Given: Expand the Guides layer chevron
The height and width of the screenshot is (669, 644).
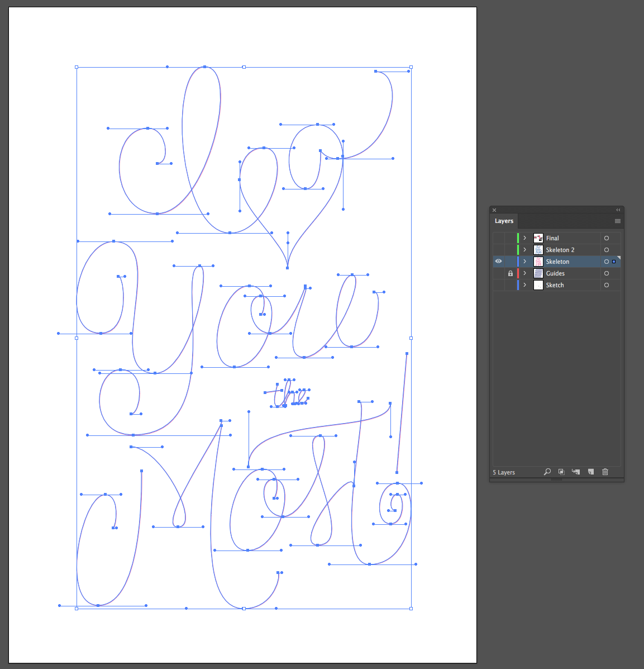Looking at the screenshot, I should point(525,273).
